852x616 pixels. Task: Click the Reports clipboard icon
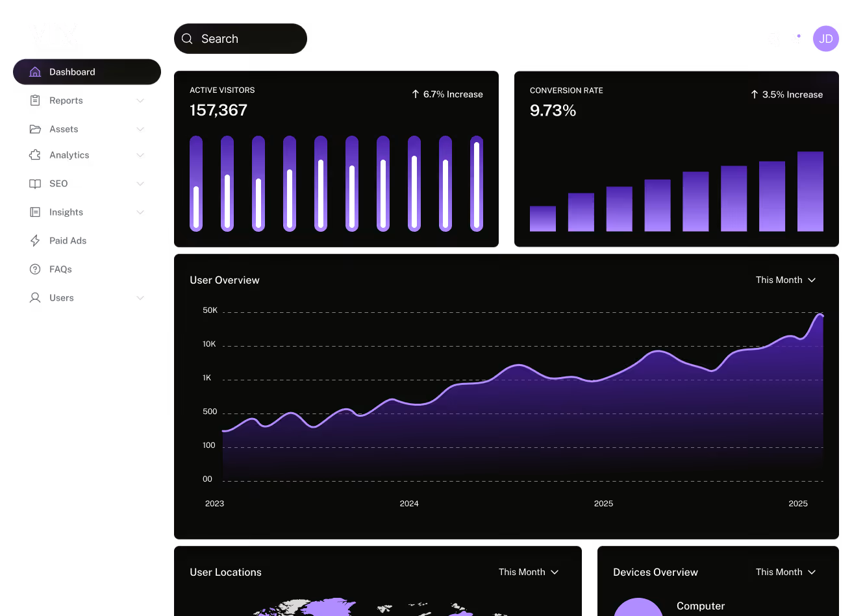click(x=35, y=101)
